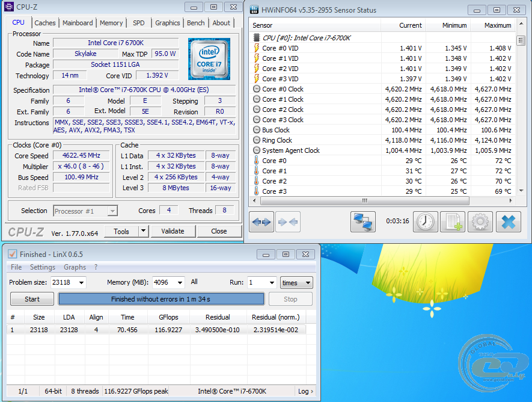Image resolution: width=532 pixels, height=402 pixels.
Task: Click the LinX Start button
Action: pyautogui.click(x=32, y=298)
